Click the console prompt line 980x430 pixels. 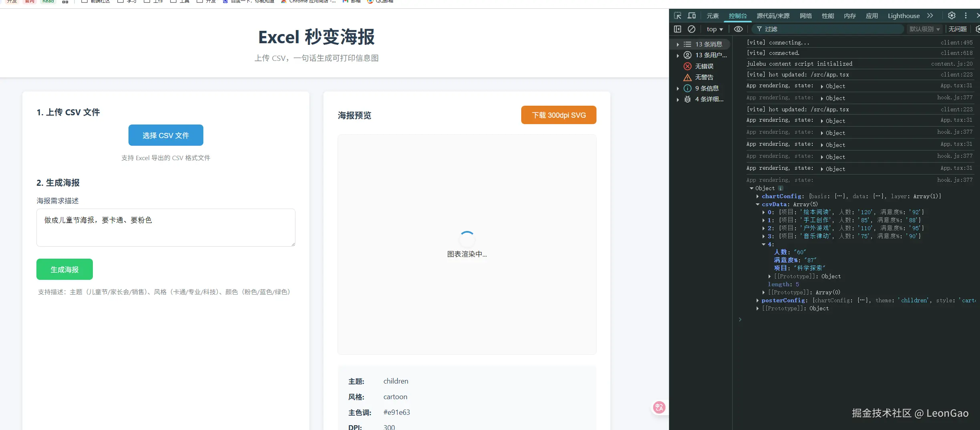tap(857, 319)
